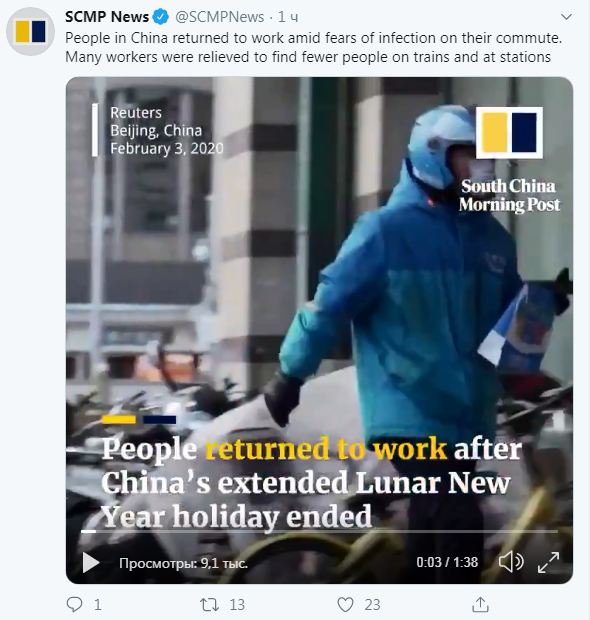The height and width of the screenshot is (620, 590).
Task: Unmute the video with speaker icon
Action: 511,562
